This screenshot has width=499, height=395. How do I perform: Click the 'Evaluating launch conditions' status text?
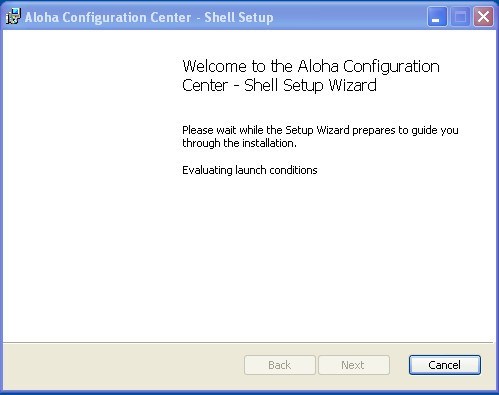point(250,170)
